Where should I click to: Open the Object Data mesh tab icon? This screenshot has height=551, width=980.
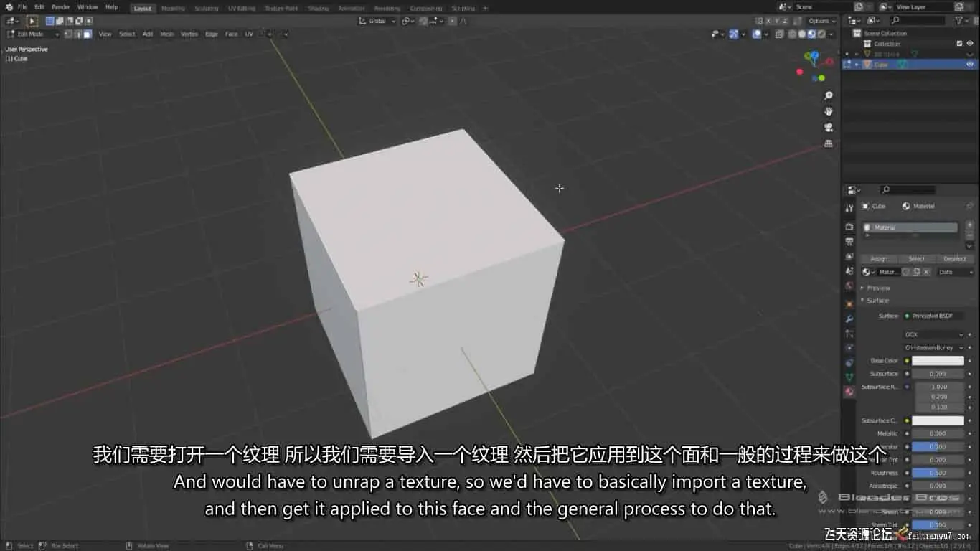[849, 377]
